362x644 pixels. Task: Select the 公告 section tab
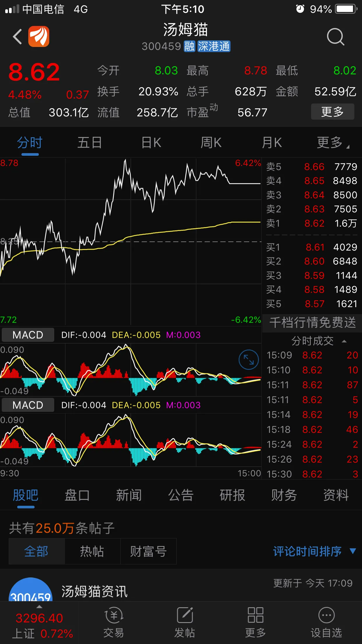click(x=181, y=495)
